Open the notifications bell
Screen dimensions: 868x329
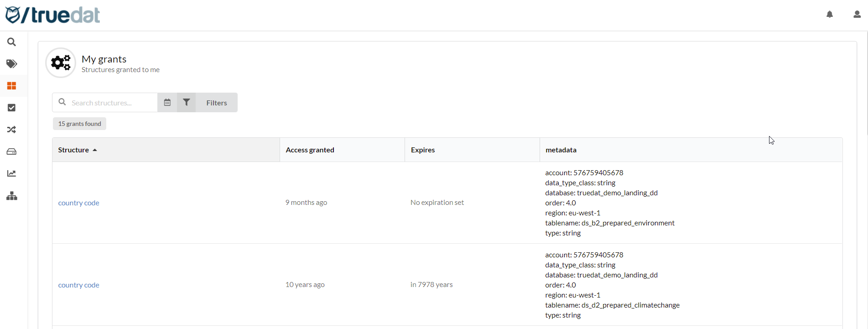tap(829, 15)
